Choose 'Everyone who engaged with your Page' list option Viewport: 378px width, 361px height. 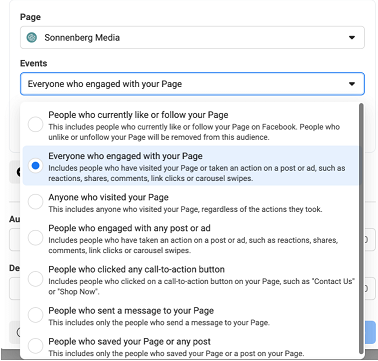coord(190,166)
